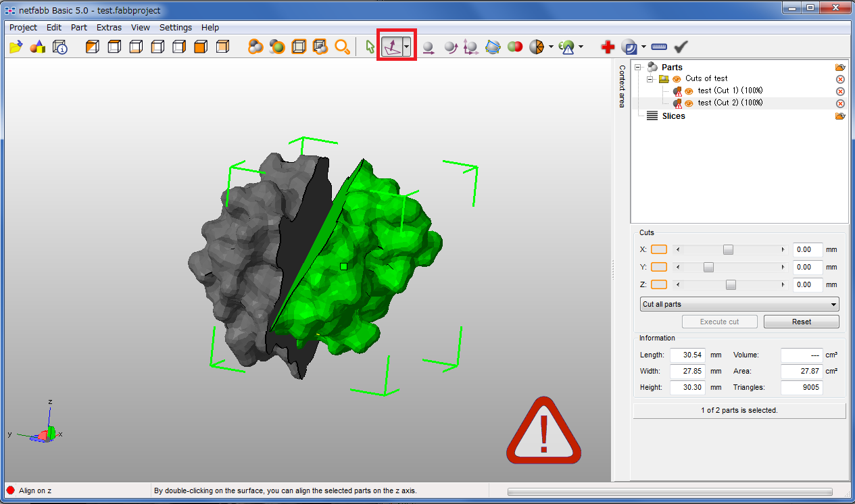Viewport: 855px width, 504px height.
Task: Open the Settings menu
Action: pos(175,28)
